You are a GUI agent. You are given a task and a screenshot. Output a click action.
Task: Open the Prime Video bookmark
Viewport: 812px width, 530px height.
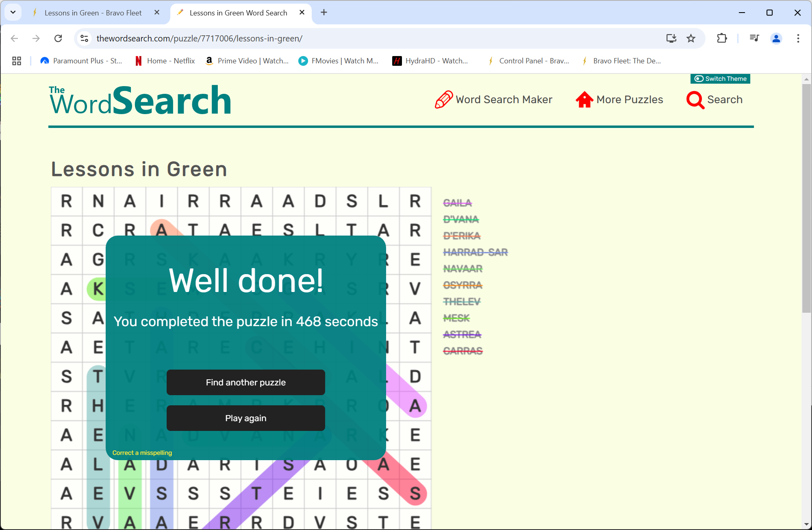247,61
